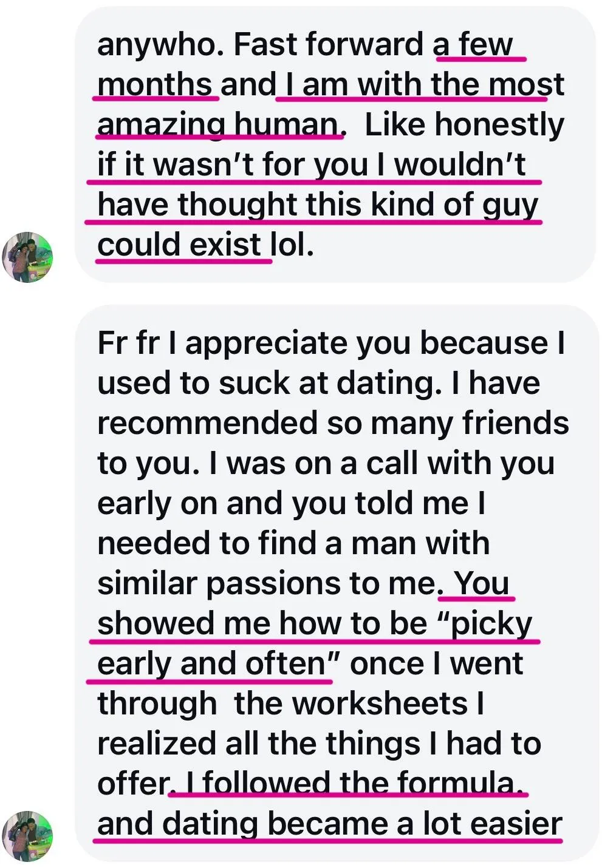The height and width of the screenshot is (868, 602).
Task: Select the message bubble starting with "anywho"
Action: tap(335, 144)
